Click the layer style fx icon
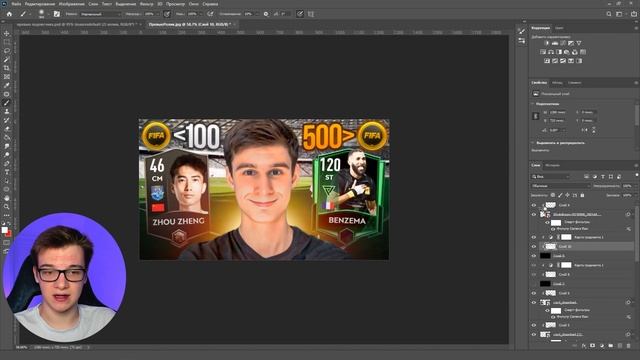The image size is (640, 360). coord(584,346)
